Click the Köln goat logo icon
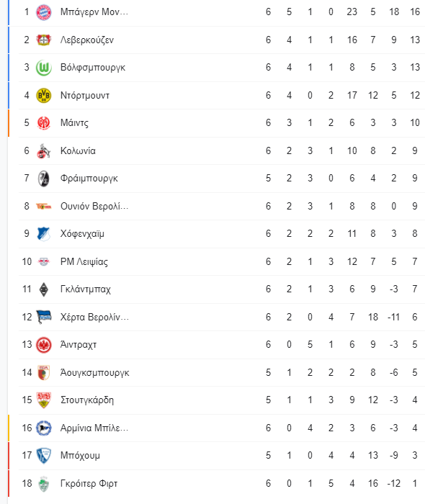 pyautogui.click(x=43, y=150)
